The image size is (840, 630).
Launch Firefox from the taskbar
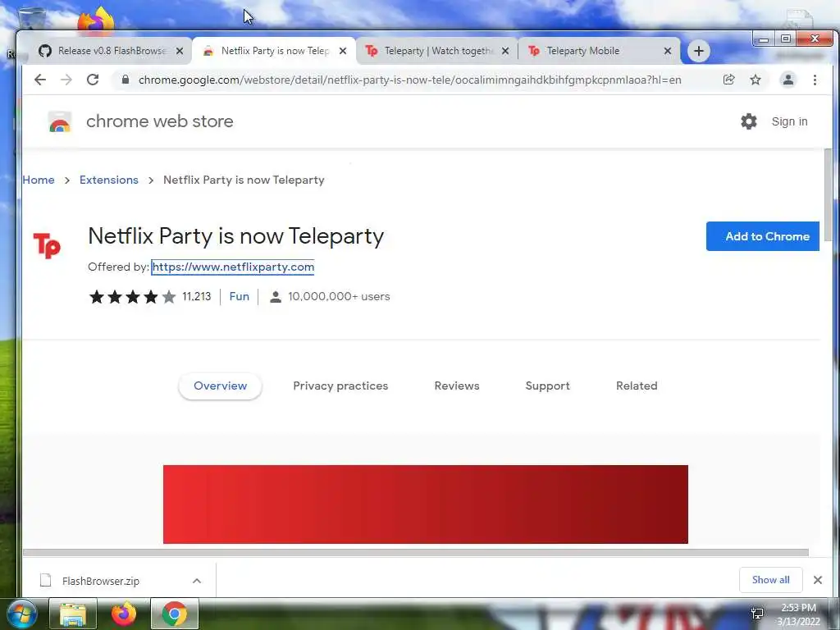124,614
